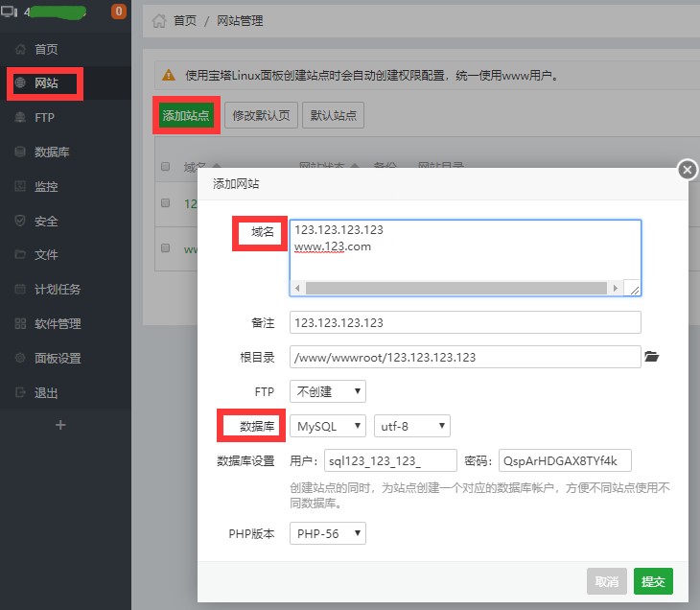Open the PHP-56 version dropdown
700x610 pixels.
[328, 533]
